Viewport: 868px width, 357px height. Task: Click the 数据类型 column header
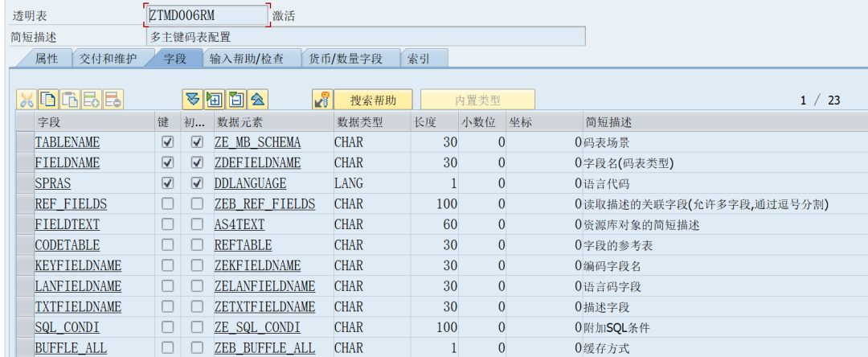371,121
